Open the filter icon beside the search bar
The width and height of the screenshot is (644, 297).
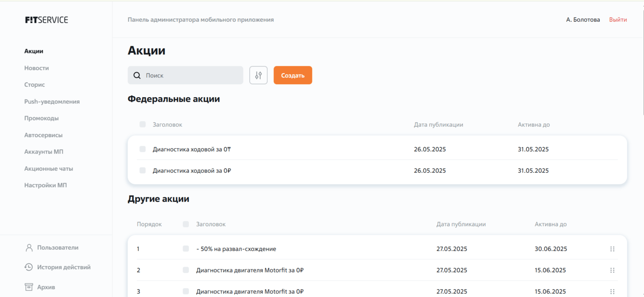[x=258, y=75]
